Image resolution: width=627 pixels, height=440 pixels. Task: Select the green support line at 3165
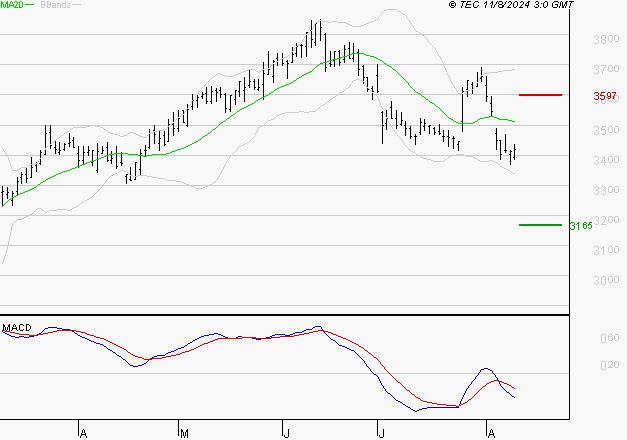(540, 225)
